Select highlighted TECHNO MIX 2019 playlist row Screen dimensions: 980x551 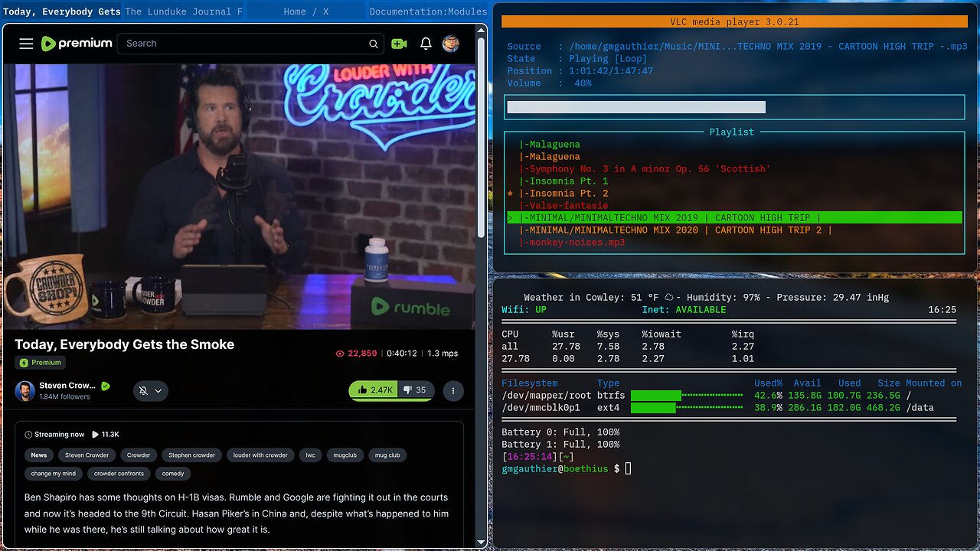(x=734, y=217)
